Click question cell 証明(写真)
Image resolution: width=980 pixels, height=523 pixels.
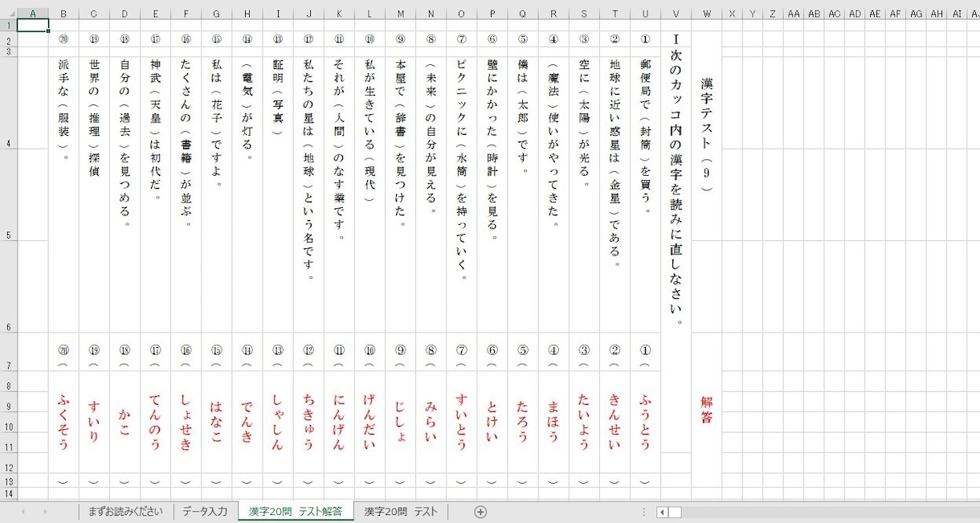point(278,195)
